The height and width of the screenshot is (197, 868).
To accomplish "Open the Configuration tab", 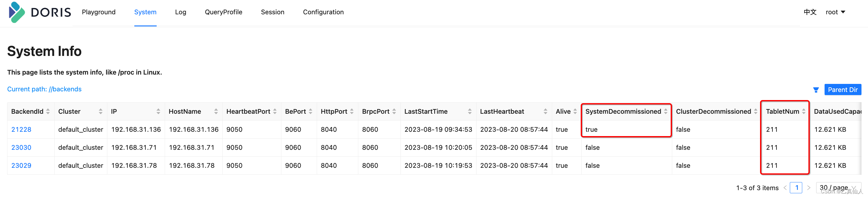I will pyautogui.click(x=323, y=12).
